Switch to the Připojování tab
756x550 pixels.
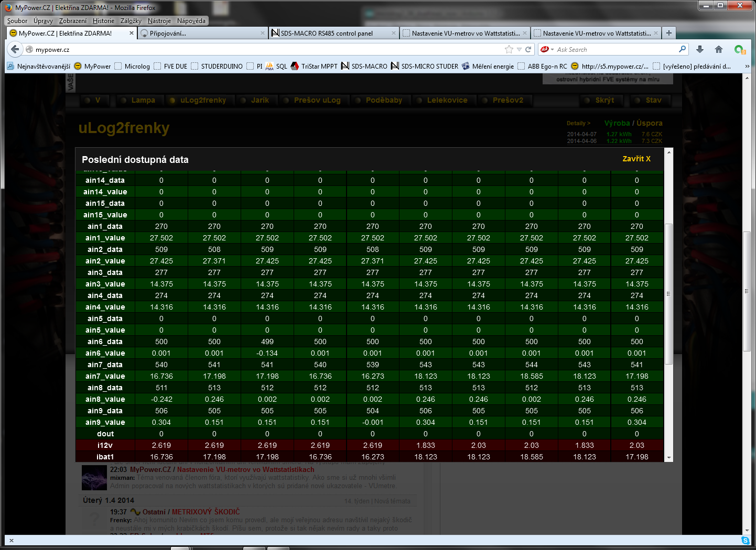click(x=199, y=33)
